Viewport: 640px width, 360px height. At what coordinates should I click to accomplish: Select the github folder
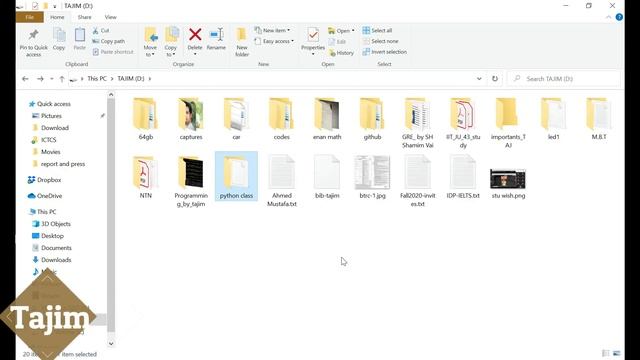tap(372, 119)
